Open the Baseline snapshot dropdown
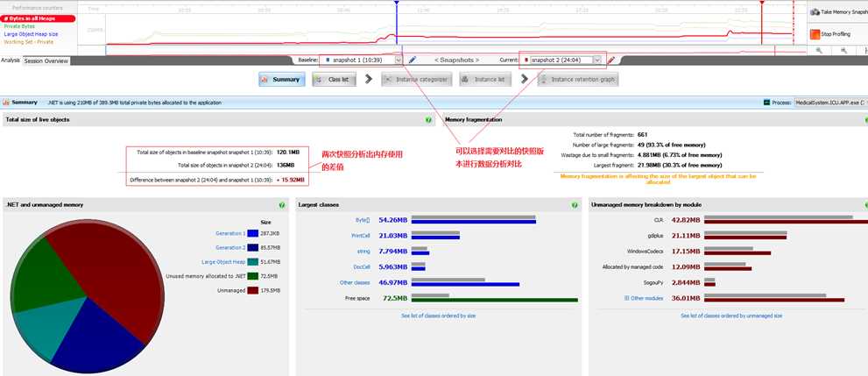The image size is (868, 376). 399,60
